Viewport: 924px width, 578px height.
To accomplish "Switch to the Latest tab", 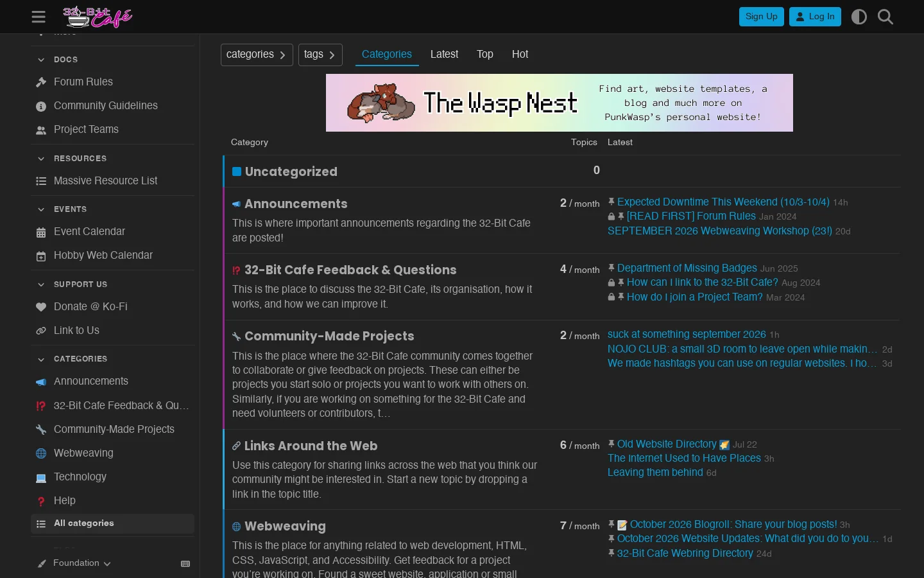I will click(444, 55).
